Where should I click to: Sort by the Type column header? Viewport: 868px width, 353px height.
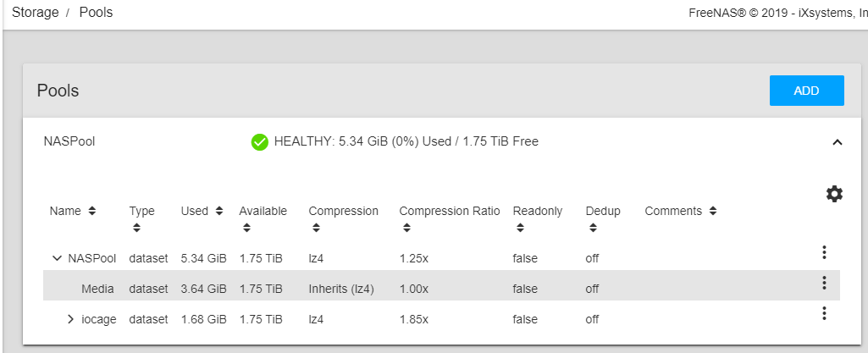pyautogui.click(x=141, y=211)
